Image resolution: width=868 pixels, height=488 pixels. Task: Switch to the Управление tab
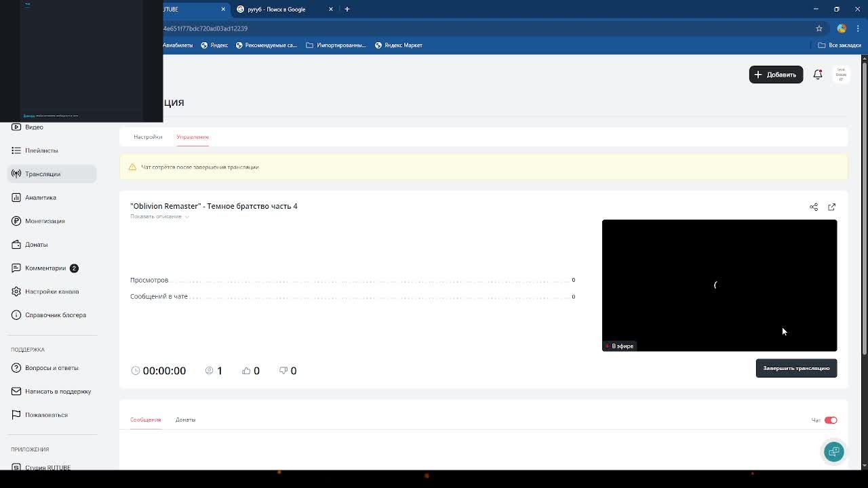[193, 137]
